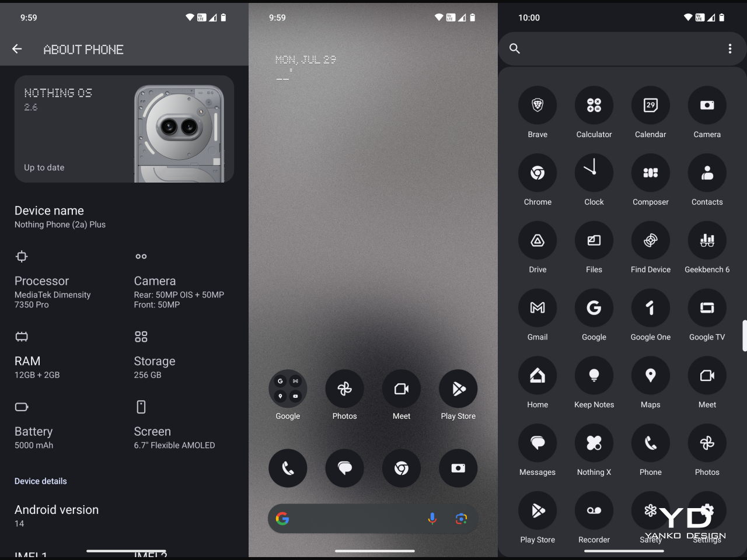
Task: Open Google Lens from search bar
Action: 461,519
